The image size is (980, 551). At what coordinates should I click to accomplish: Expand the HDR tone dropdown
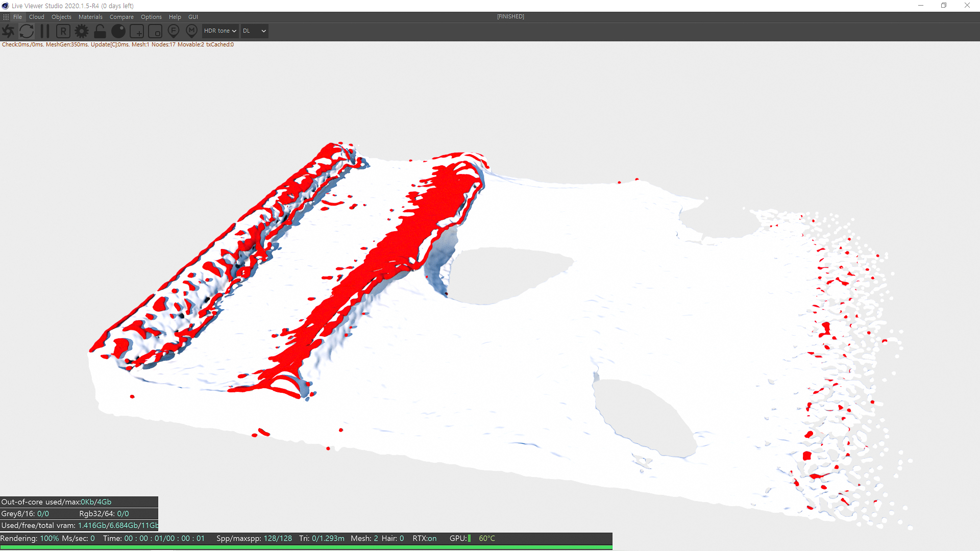(x=220, y=31)
